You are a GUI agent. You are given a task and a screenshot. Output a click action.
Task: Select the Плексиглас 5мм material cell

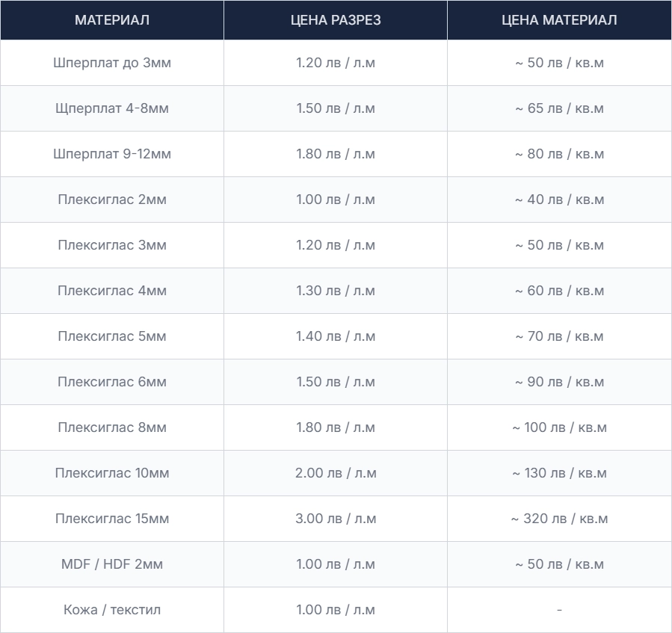click(112, 336)
